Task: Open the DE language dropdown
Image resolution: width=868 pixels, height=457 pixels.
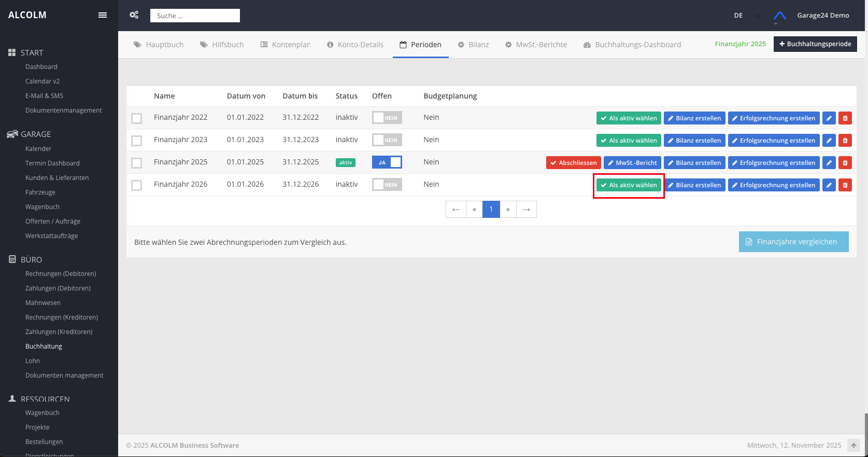Action: pos(738,16)
